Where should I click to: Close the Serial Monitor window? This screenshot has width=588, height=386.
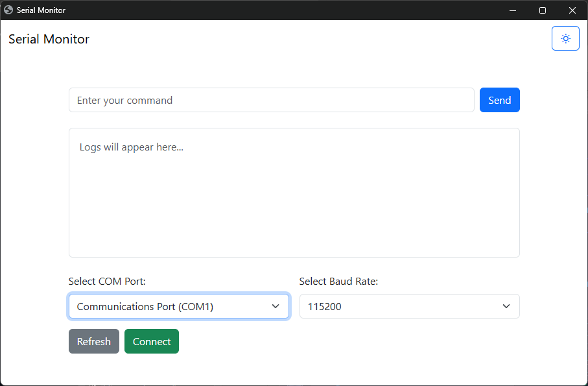[572, 10]
